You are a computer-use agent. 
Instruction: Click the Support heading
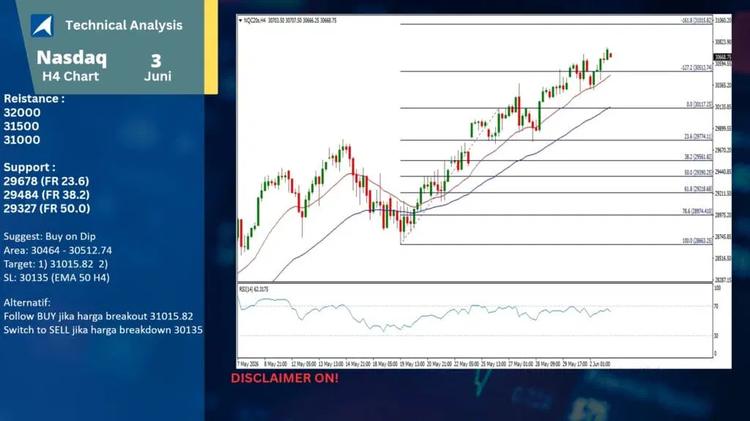[x=29, y=167]
